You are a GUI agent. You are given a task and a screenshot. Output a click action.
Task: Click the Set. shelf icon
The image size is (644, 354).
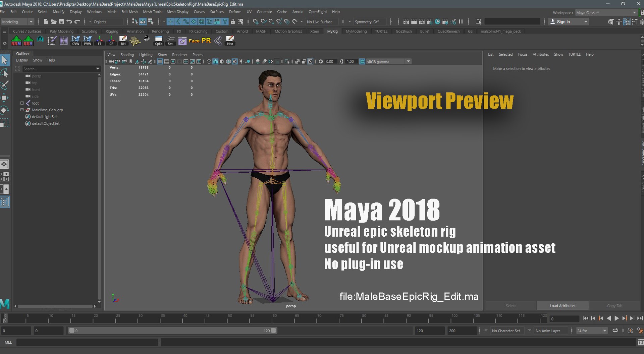click(x=170, y=41)
